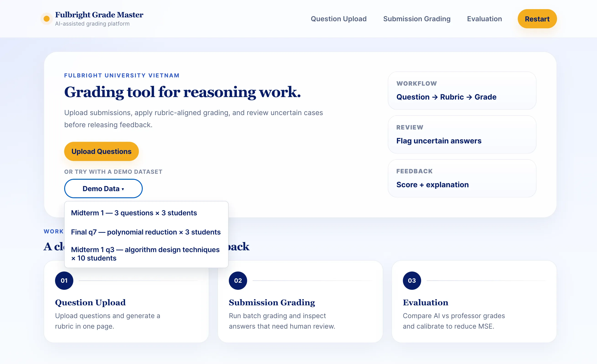Open the Fulbright Grade Master home title
This screenshot has height=364, width=597.
99,15
